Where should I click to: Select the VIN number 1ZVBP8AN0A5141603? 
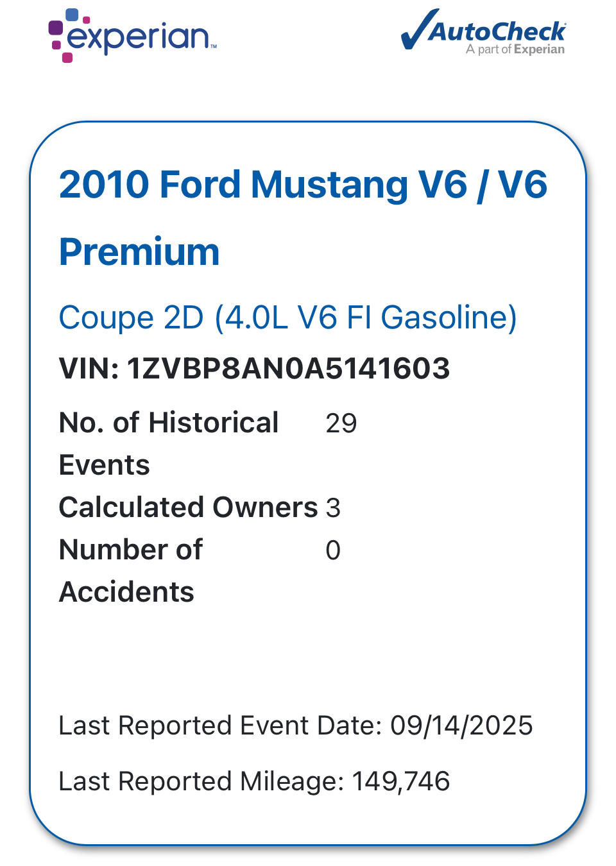tap(288, 368)
